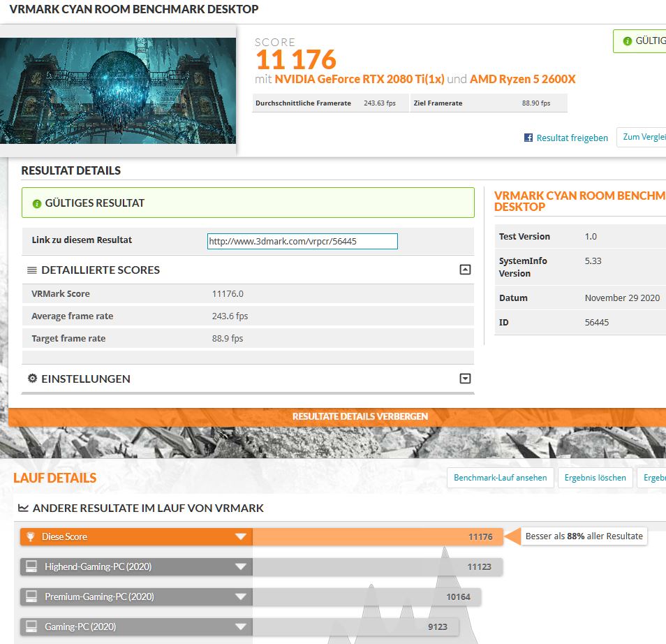
Task: Click the Resultat Details heading
Action: [x=71, y=170]
